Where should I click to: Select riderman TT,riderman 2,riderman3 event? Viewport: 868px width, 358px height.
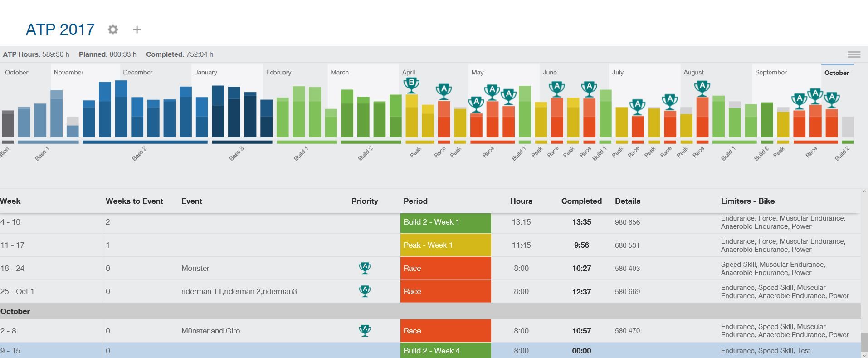tap(239, 291)
